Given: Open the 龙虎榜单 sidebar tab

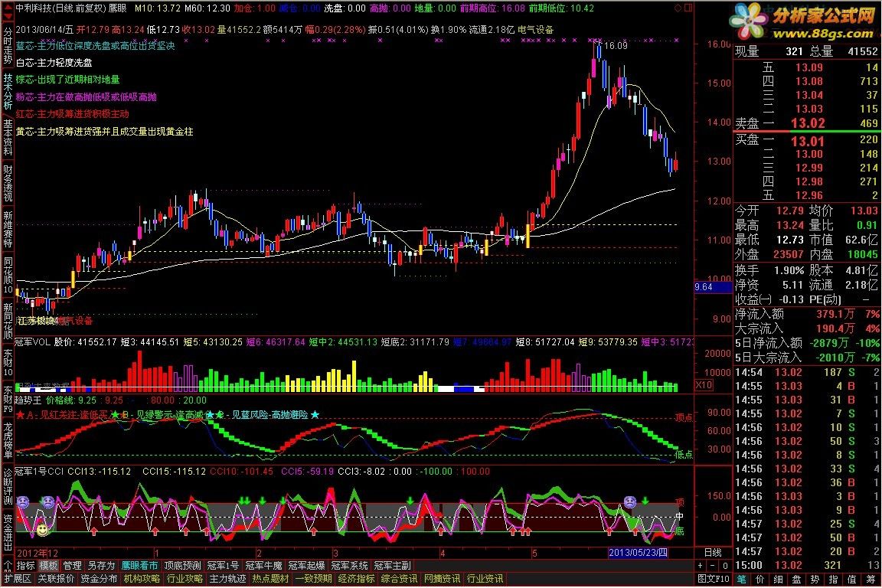Looking at the screenshot, I should point(8,442).
